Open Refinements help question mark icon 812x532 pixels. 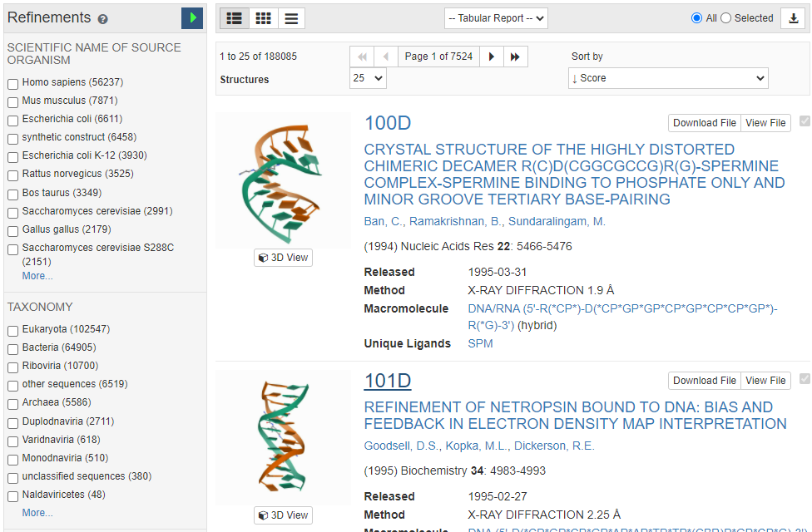(103, 19)
